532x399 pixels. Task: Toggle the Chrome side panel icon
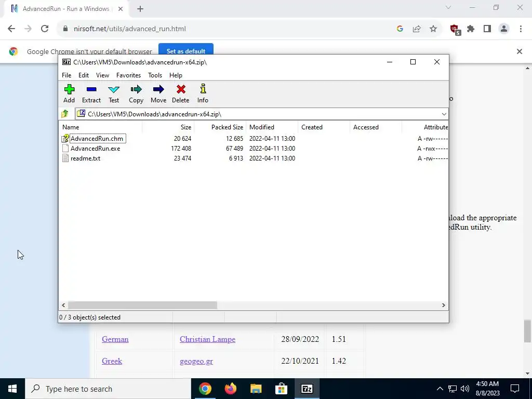click(487, 29)
